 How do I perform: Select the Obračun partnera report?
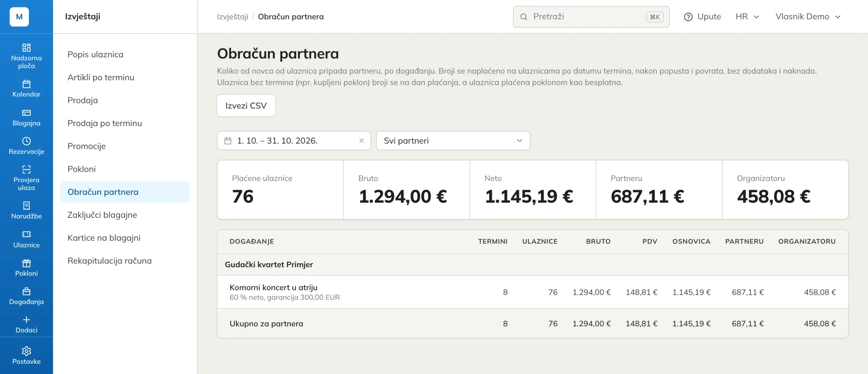tap(125, 192)
